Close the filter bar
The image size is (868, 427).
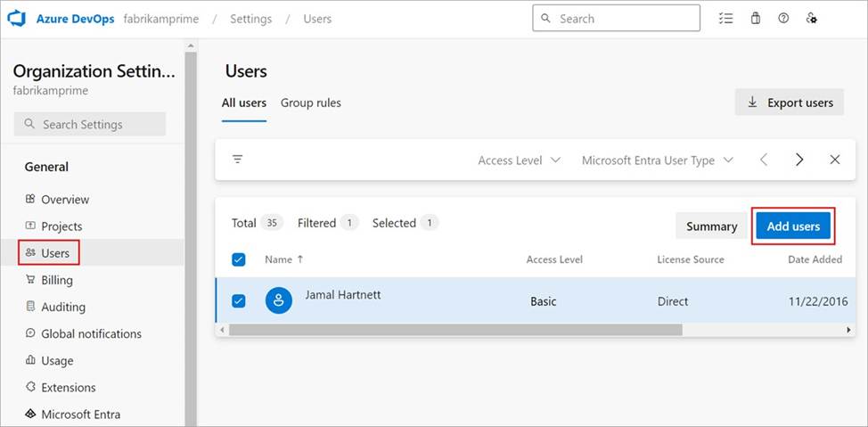pos(835,160)
